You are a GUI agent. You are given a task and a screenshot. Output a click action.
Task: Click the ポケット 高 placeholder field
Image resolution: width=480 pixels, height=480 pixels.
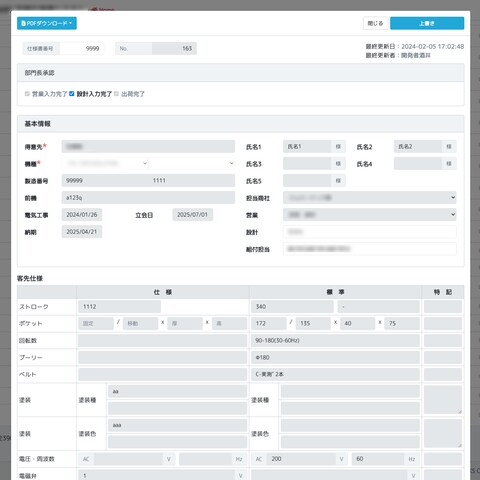point(229,323)
